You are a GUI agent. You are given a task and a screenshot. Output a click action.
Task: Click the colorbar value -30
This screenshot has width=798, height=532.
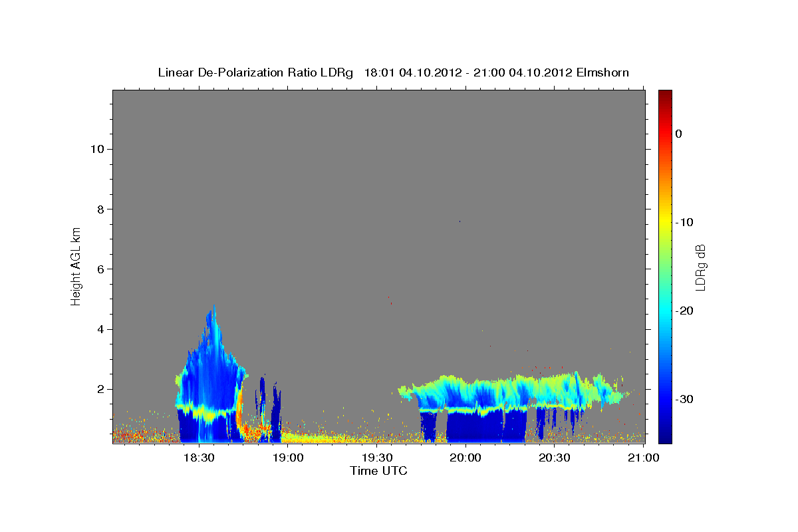685,399
